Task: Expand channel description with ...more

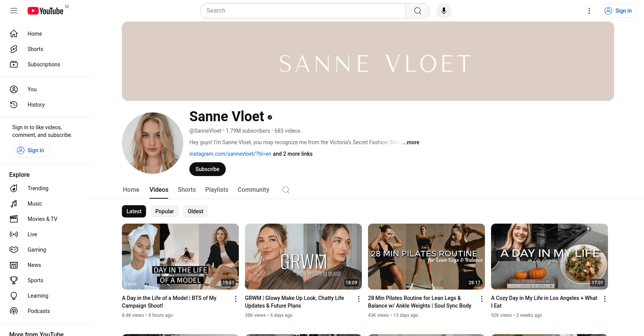Action: pyautogui.click(x=411, y=142)
